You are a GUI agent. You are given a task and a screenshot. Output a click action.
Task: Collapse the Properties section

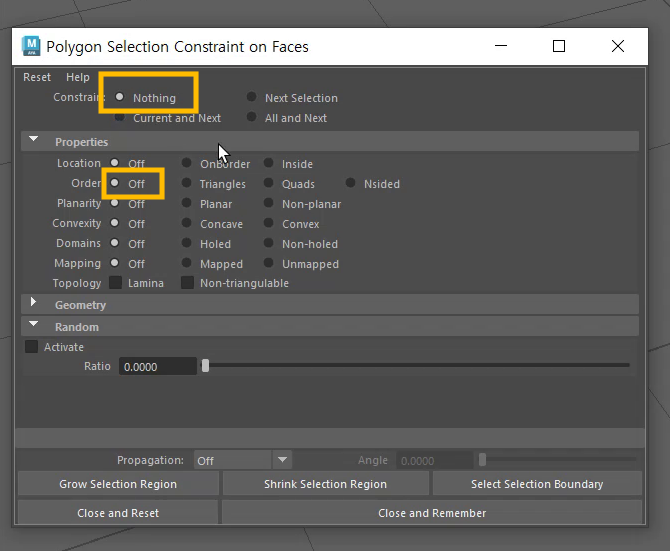(x=33, y=139)
